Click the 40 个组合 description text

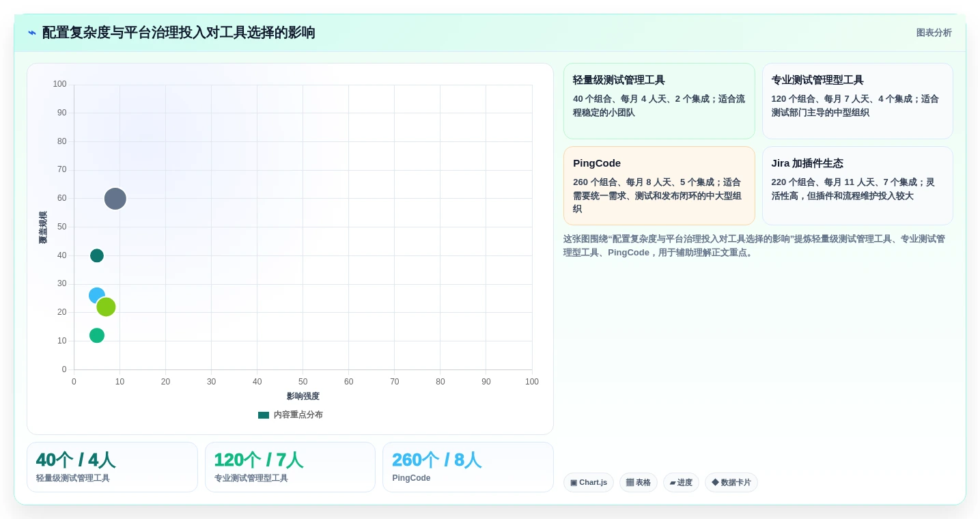point(659,106)
